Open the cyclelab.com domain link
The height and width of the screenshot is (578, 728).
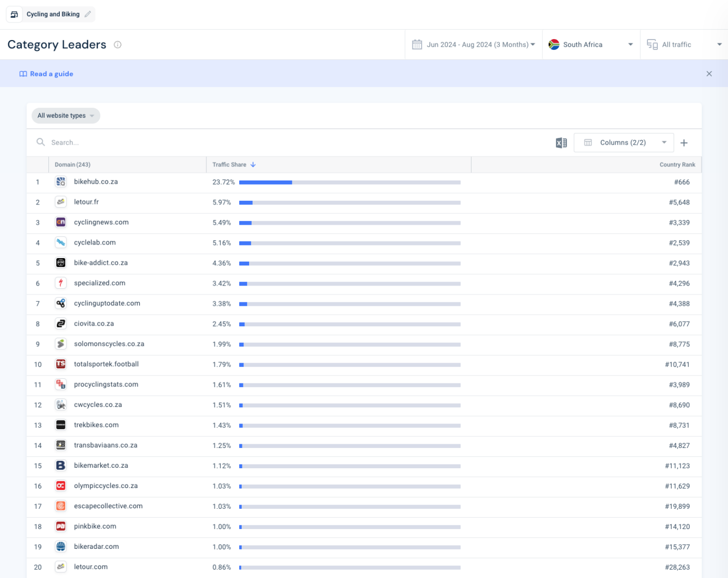tap(95, 242)
